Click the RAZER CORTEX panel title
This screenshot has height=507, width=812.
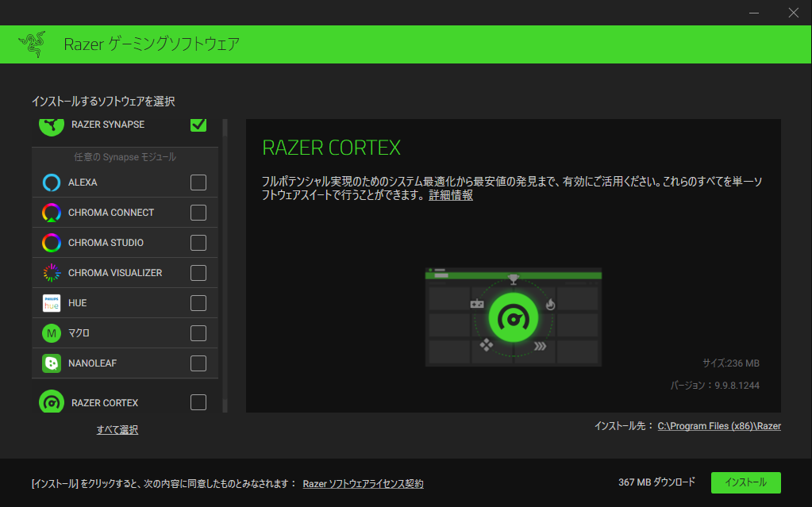[x=331, y=148]
